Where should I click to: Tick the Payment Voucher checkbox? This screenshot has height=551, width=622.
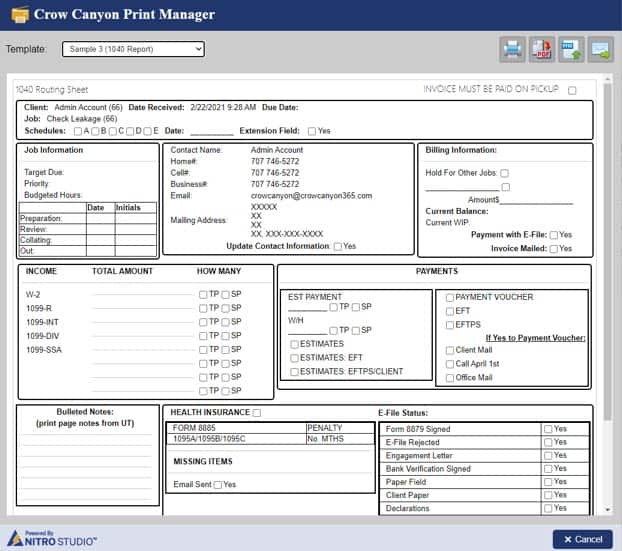click(449, 298)
